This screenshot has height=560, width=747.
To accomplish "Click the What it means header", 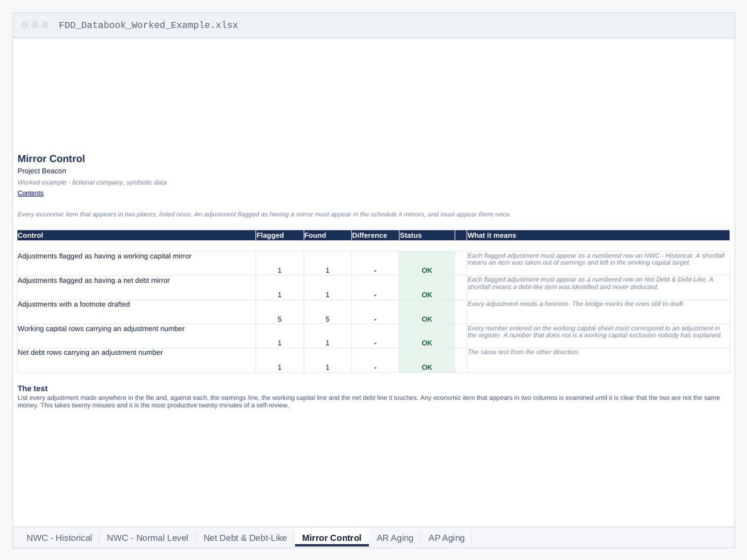I will (598, 235).
